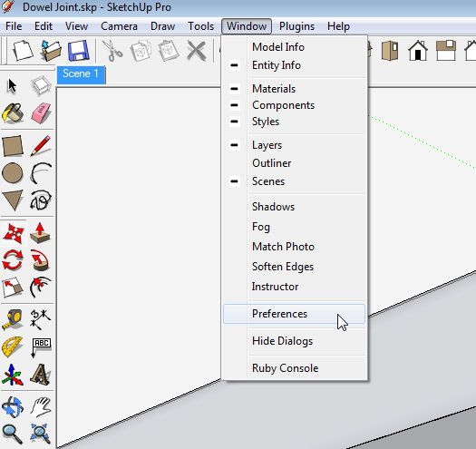Viewport: 476px width, 449px height.
Task: Select the Orbit tool
Action: click(x=13, y=406)
